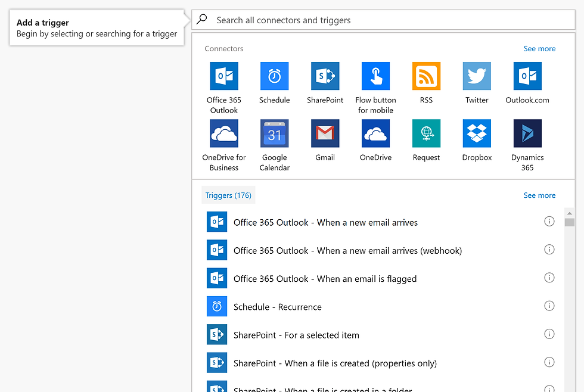Select the OneDrive for Business connector
This screenshot has width=584, height=392.
pyautogui.click(x=224, y=133)
